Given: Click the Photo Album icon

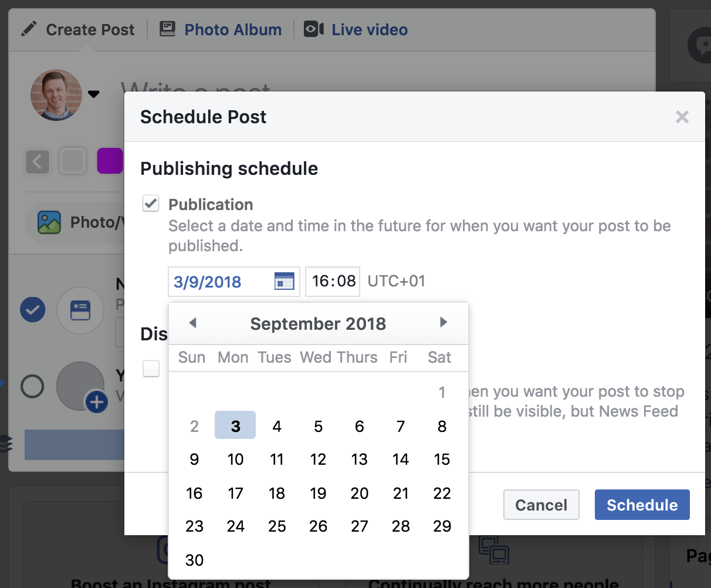Looking at the screenshot, I should (x=168, y=29).
